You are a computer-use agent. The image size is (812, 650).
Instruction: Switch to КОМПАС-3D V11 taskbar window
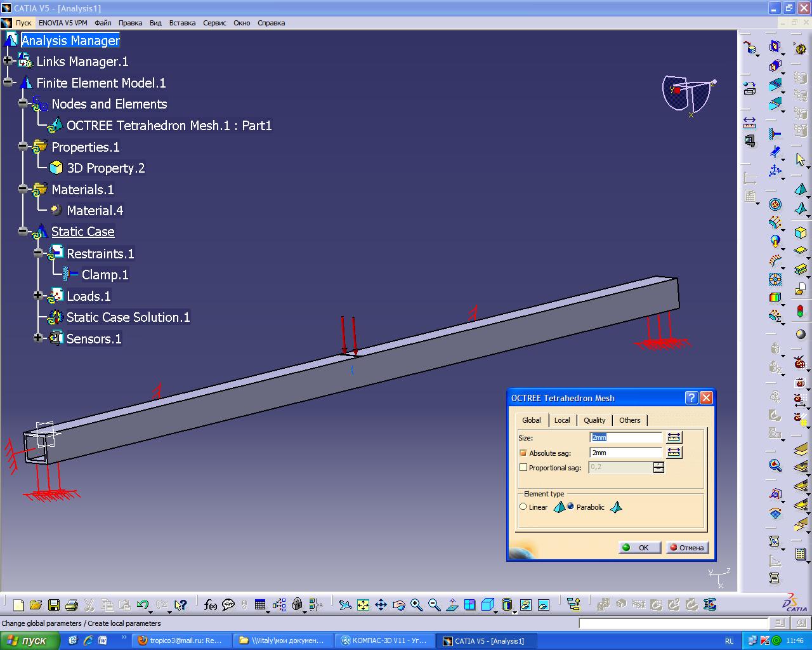point(384,640)
